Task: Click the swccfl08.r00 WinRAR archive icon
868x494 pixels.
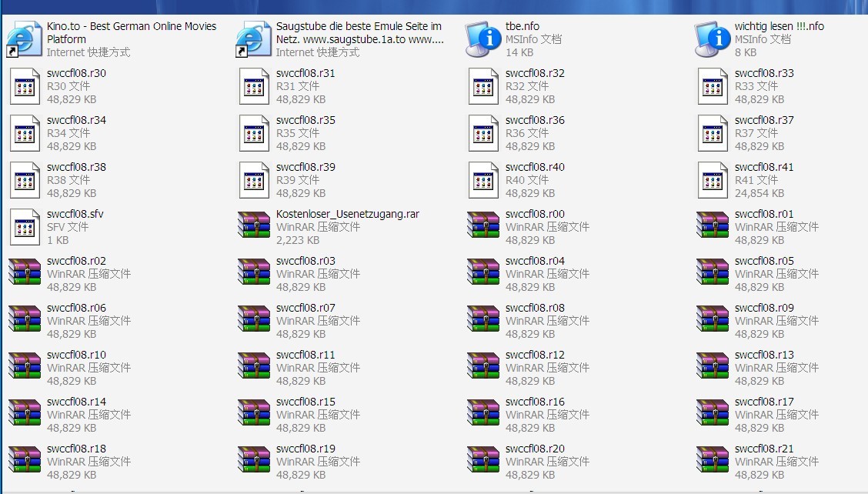Action: click(483, 227)
